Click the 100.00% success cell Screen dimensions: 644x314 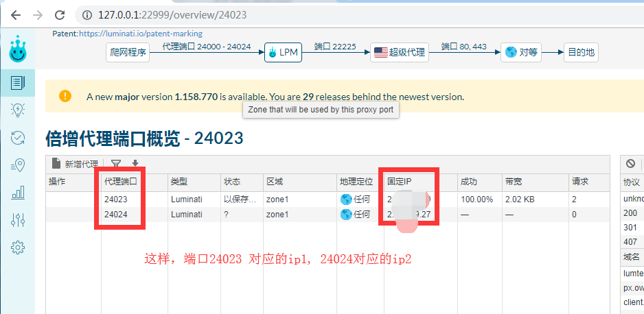pyautogui.click(x=480, y=200)
